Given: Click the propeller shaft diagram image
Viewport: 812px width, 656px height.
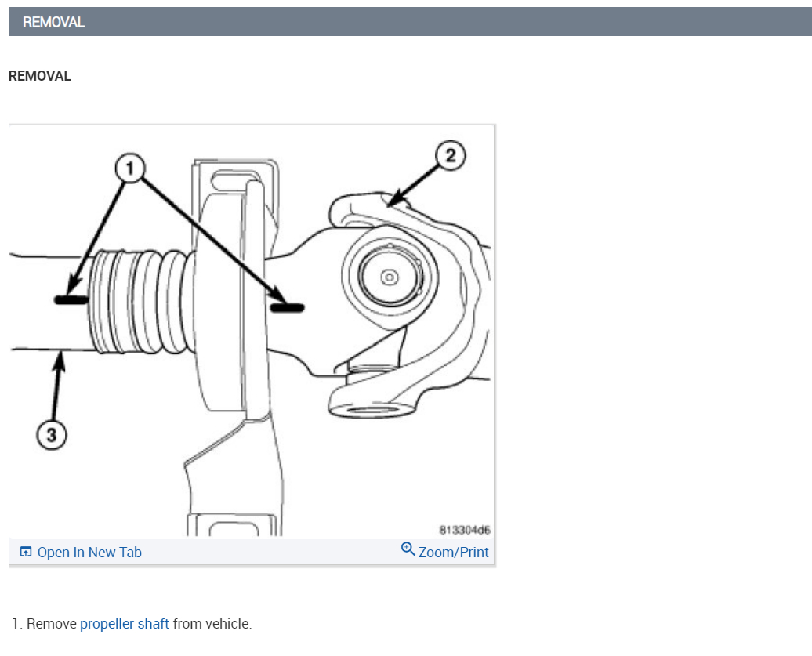Looking at the screenshot, I should (252, 331).
